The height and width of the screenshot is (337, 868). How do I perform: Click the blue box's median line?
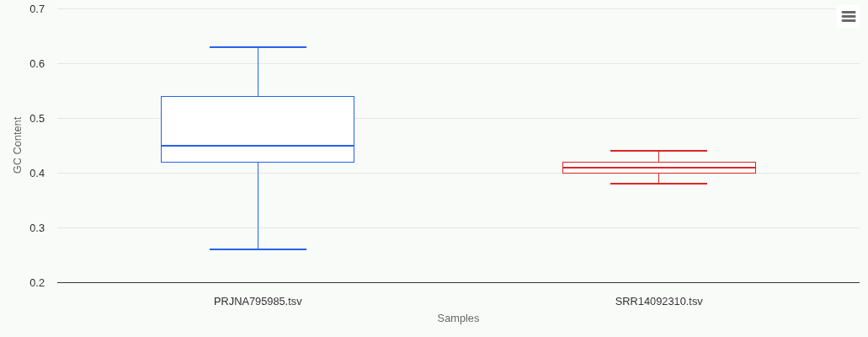[258, 146]
